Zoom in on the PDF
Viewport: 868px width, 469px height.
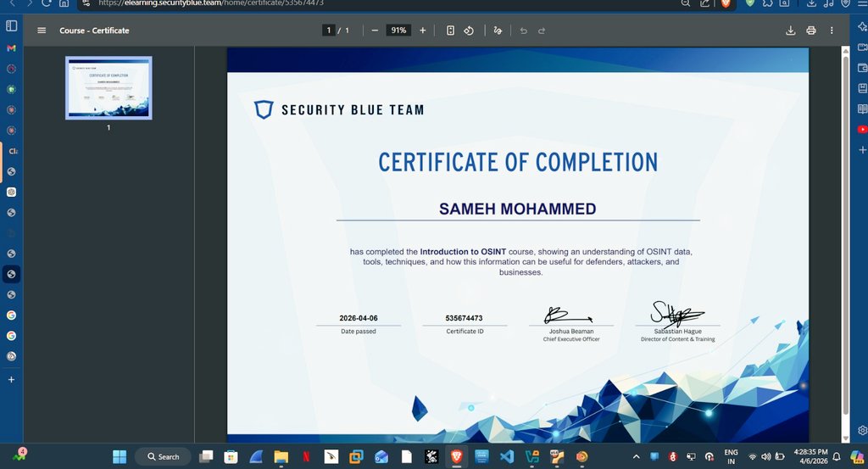422,31
